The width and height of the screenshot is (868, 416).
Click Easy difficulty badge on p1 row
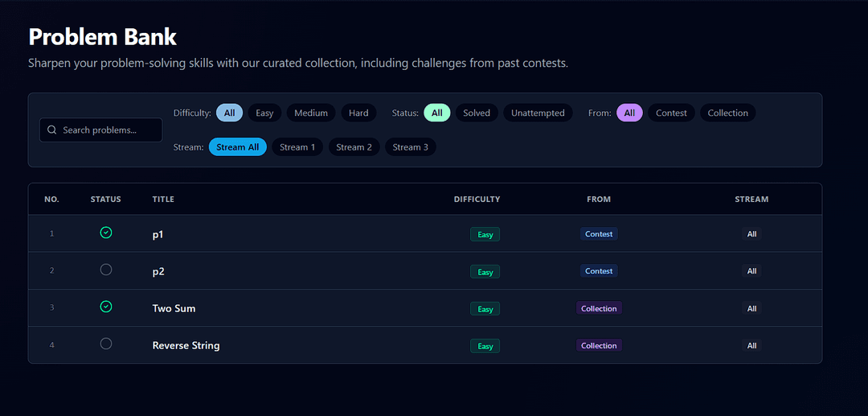(485, 235)
